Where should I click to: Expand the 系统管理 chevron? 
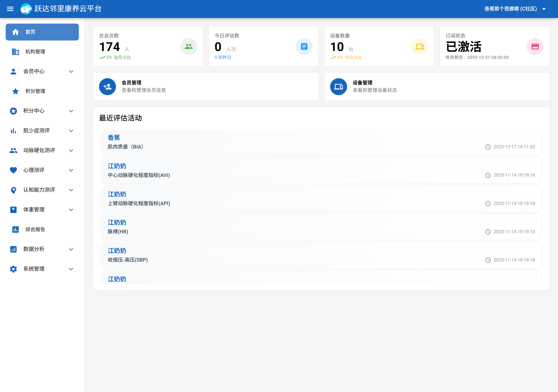click(71, 269)
